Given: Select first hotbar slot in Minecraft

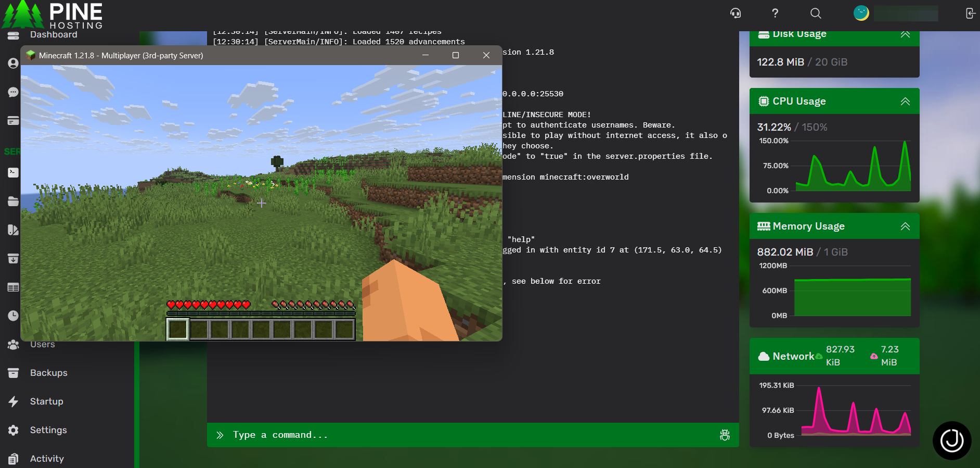Looking at the screenshot, I should coord(177,330).
